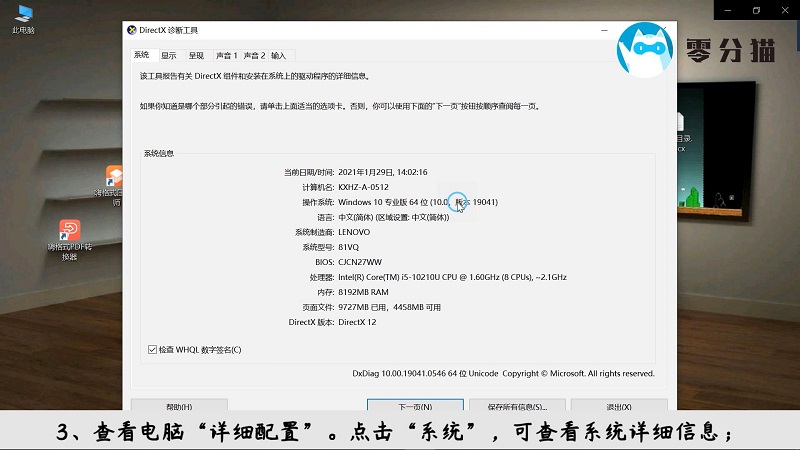Click the 下一页(N) button
Screen dimensions: 800x450
tap(415, 407)
